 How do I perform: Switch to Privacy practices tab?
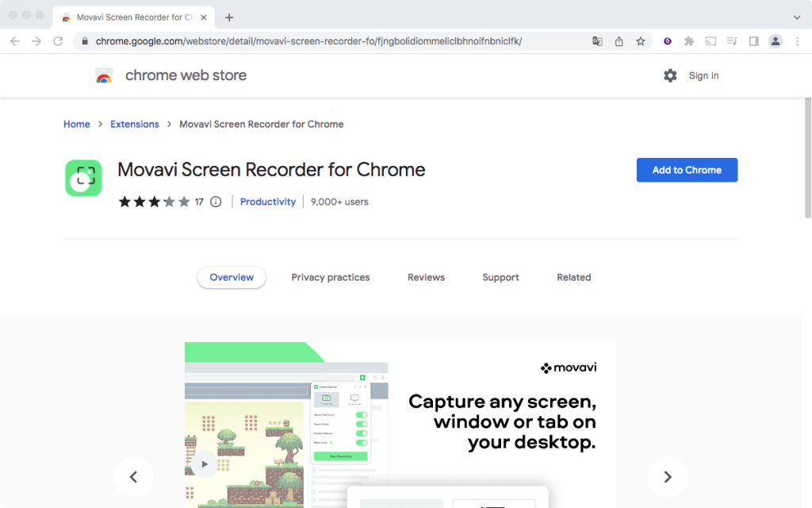pos(331,277)
